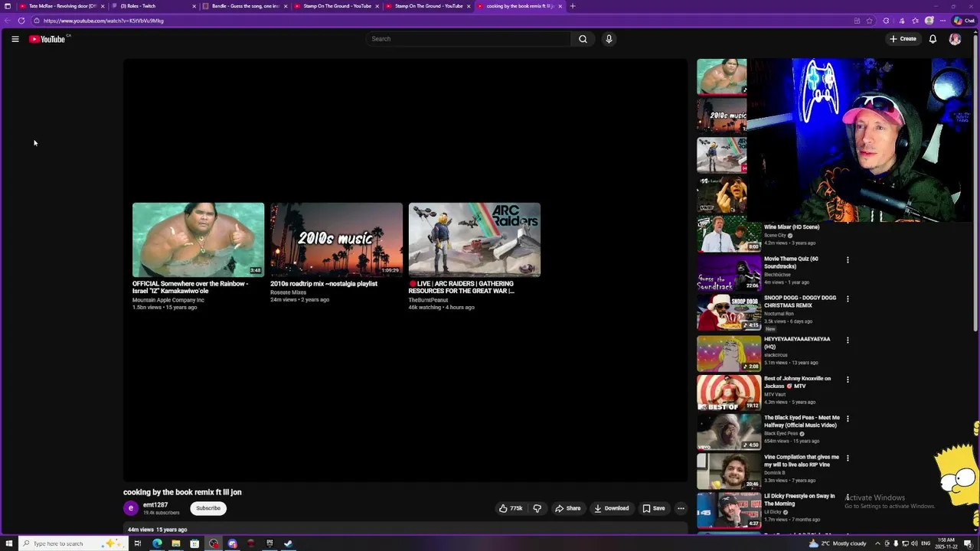Screen dimensions: 980x551
Task: Reload the page in browser toolbar
Action: click(21, 21)
